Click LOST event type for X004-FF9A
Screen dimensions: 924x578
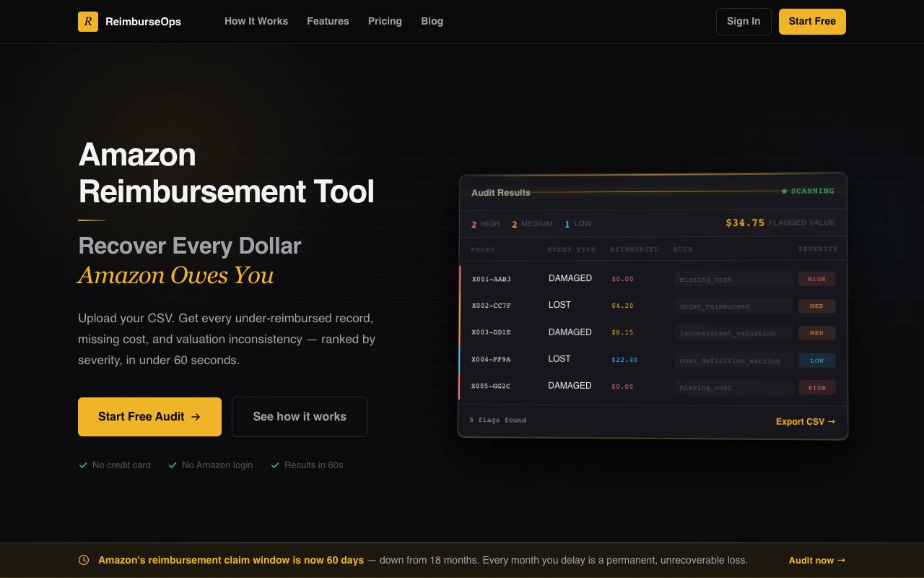click(559, 358)
